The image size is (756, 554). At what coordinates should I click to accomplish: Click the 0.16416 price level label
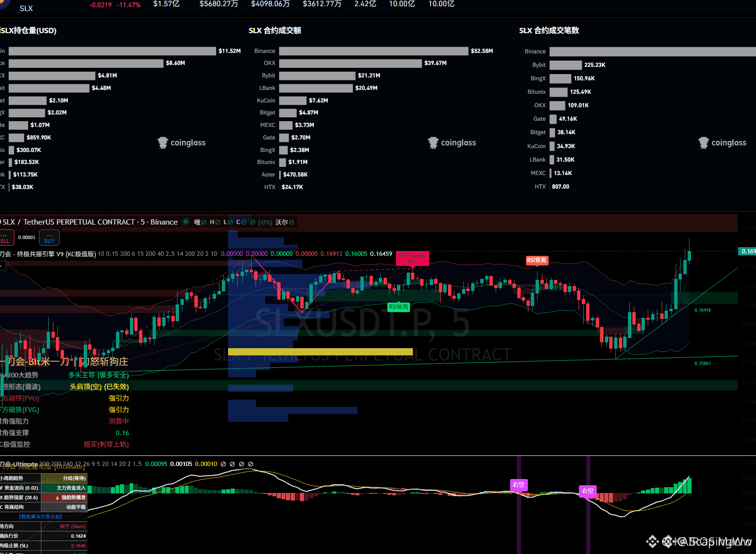click(703, 310)
